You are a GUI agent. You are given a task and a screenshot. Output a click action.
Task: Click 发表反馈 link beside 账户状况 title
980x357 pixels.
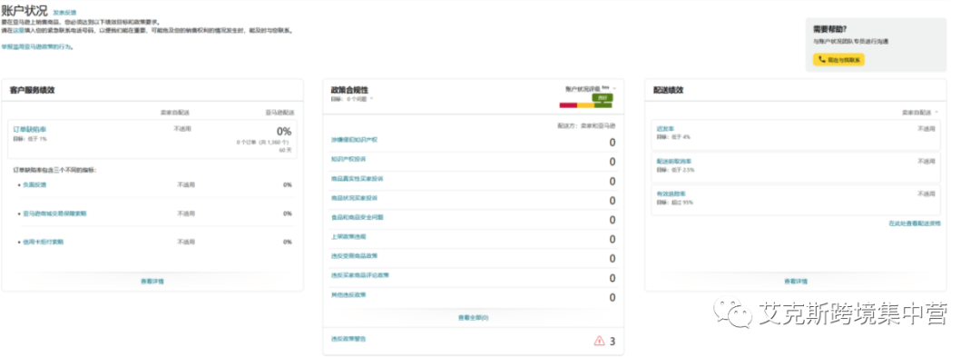point(64,12)
